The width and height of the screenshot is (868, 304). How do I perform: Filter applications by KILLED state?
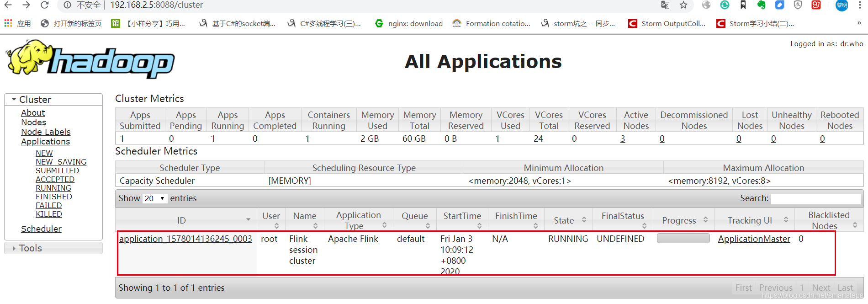[49, 214]
